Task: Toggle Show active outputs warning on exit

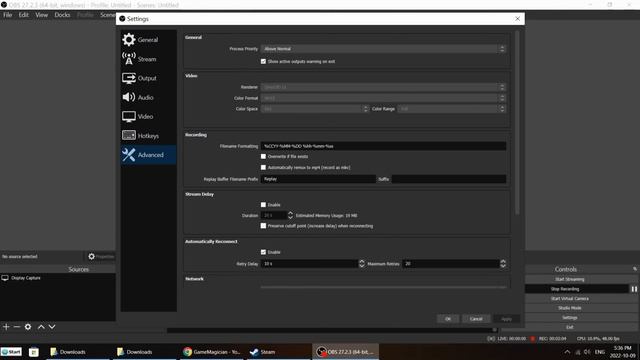Action: click(x=263, y=61)
